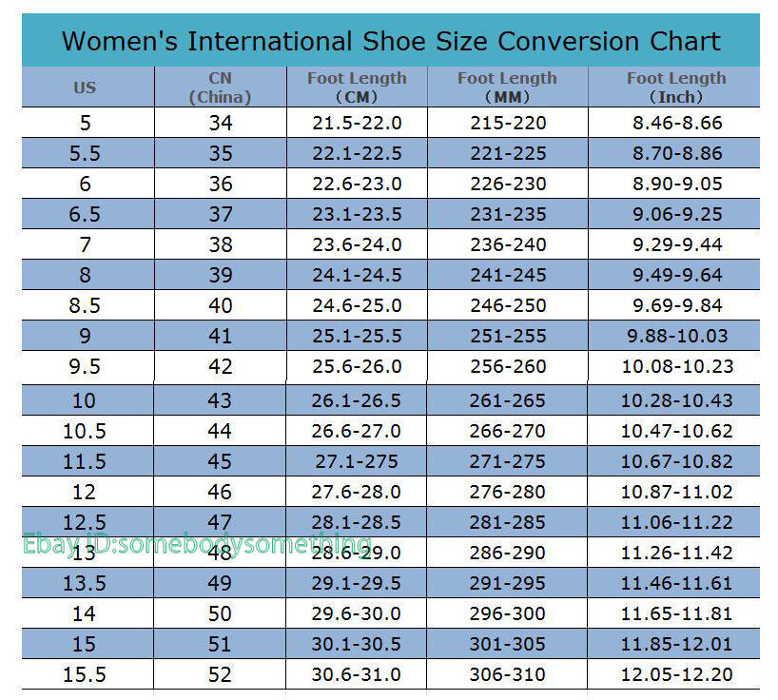The image size is (778, 700).
Task: Click the "23.6-24.0" centimeter cell
Action: pos(357,244)
